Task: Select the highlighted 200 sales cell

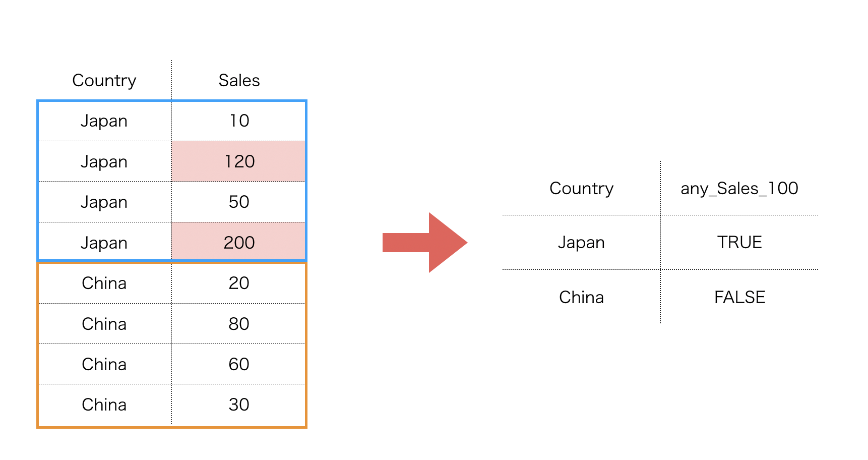Action: [238, 242]
